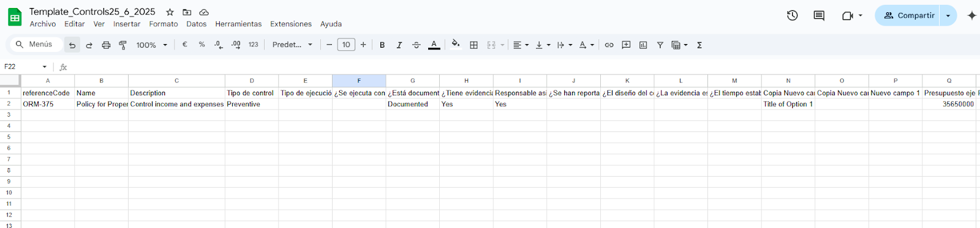
Task: Open functions sigma icon
Action: point(699,45)
